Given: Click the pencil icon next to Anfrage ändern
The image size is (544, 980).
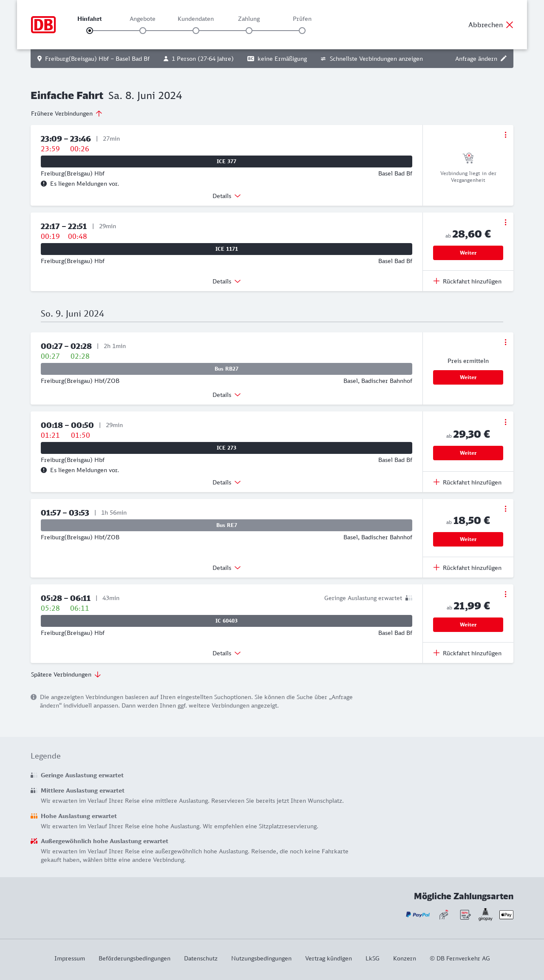Looking at the screenshot, I should tap(504, 59).
